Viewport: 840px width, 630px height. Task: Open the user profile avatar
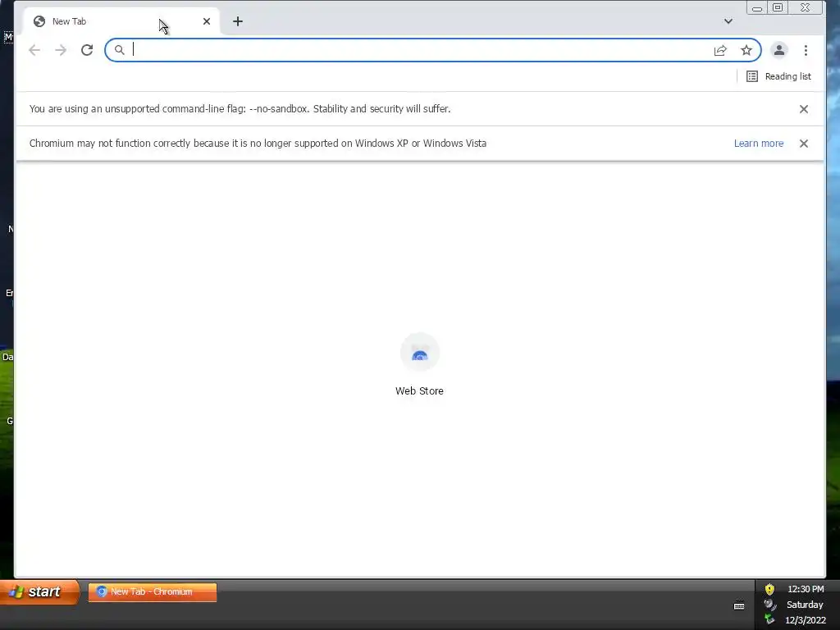[x=779, y=50]
